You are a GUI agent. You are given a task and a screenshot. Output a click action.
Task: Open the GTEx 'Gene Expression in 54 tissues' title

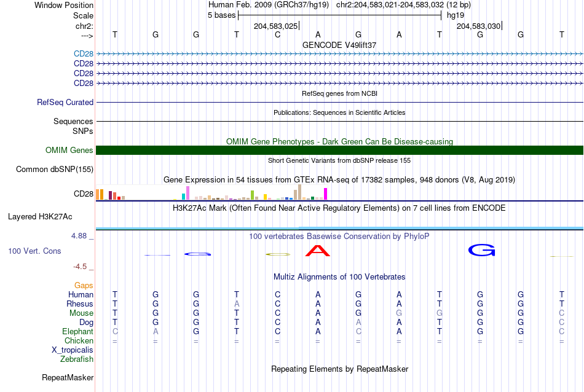[339, 180]
